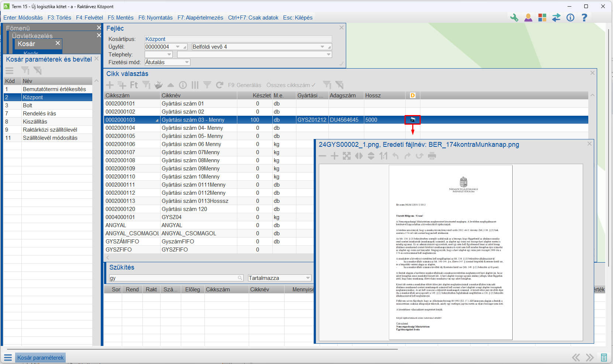The height and width of the screenshot is (364, 613).
Task: Select the Kosár paraméterek bottom tab
Action: pos(40,358)
